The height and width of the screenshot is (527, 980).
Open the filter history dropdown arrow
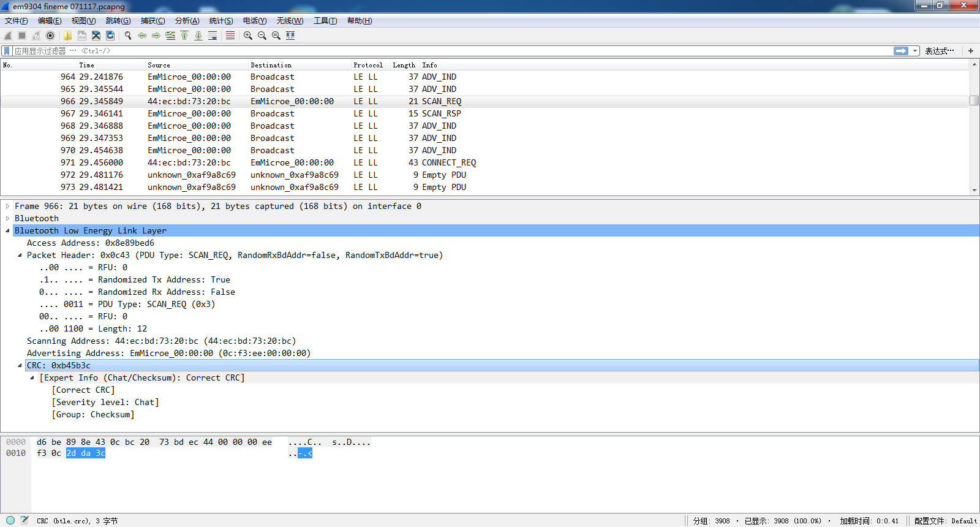coord(915,51)
